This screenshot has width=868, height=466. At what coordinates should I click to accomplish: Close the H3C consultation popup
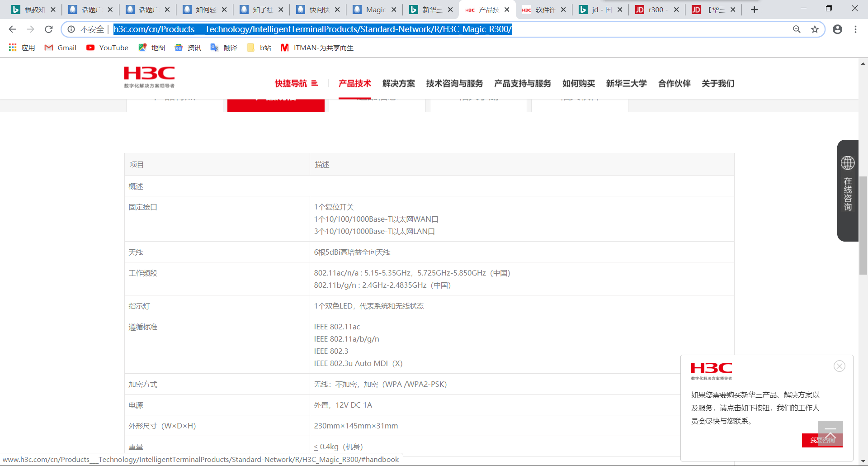[840, 366]
